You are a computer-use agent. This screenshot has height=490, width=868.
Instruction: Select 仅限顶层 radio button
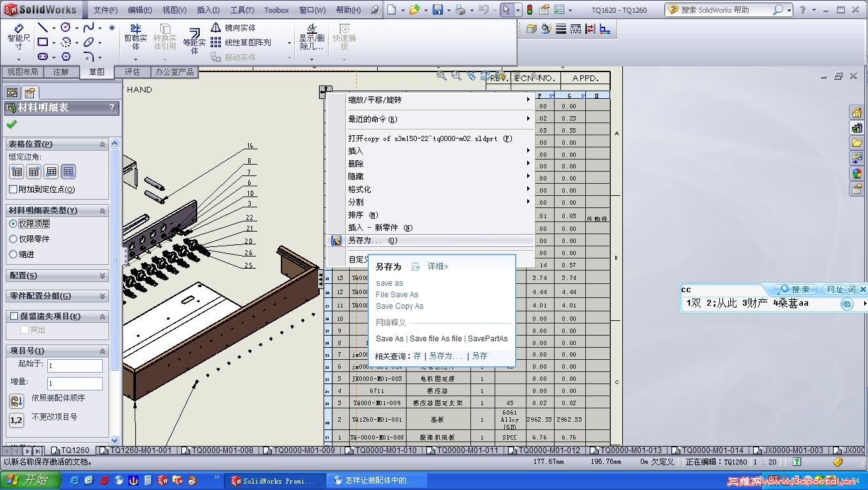click(x=13, y=224)
